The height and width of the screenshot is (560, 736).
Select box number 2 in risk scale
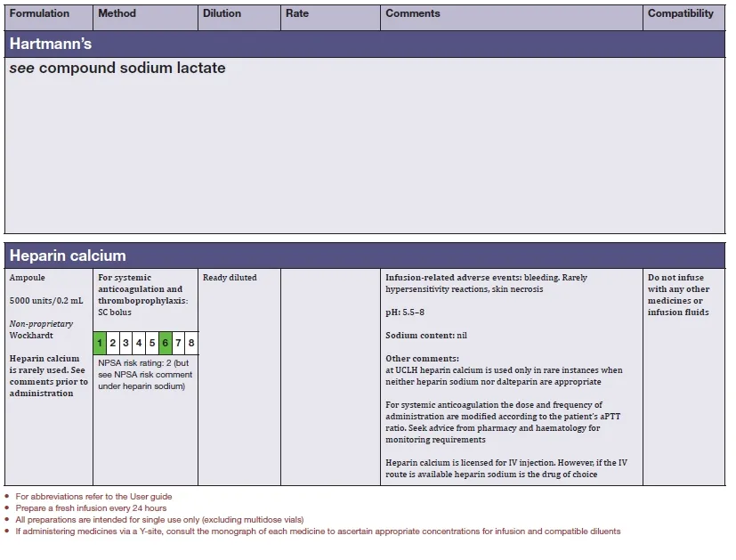coord(113,343)
